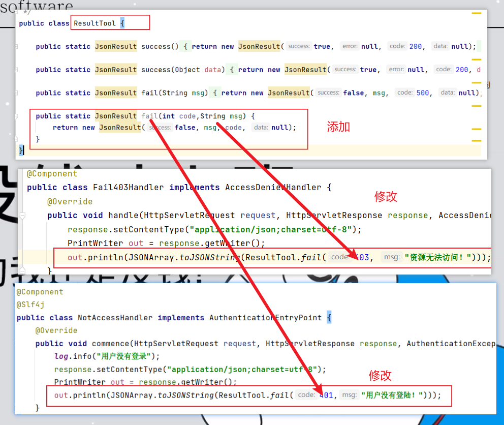
Task: Click fold-end marker at handle method's closing brace
Action: [x=22, y=269]
